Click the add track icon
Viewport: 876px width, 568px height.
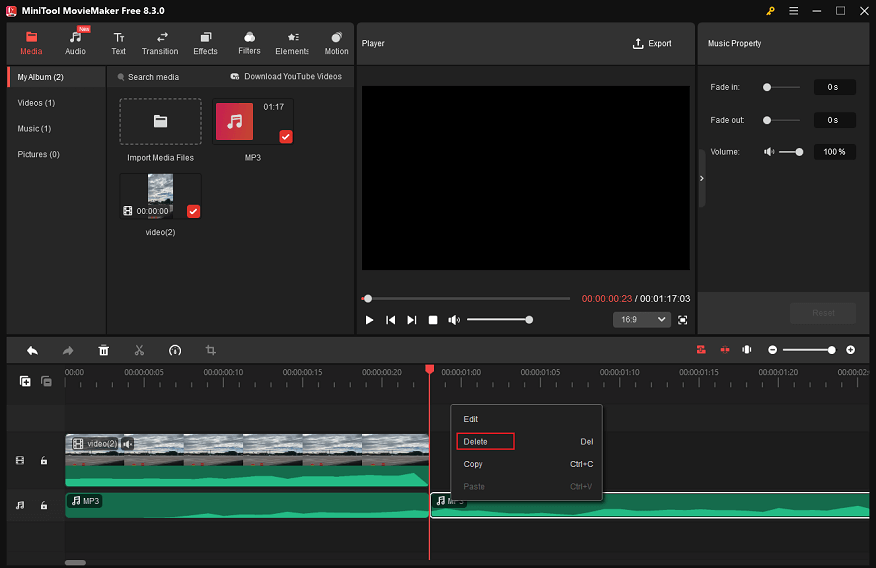(x=25, y=381)
